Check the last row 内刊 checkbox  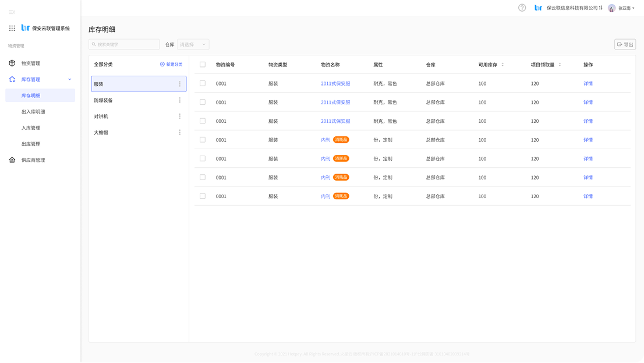tap(203, 196)
